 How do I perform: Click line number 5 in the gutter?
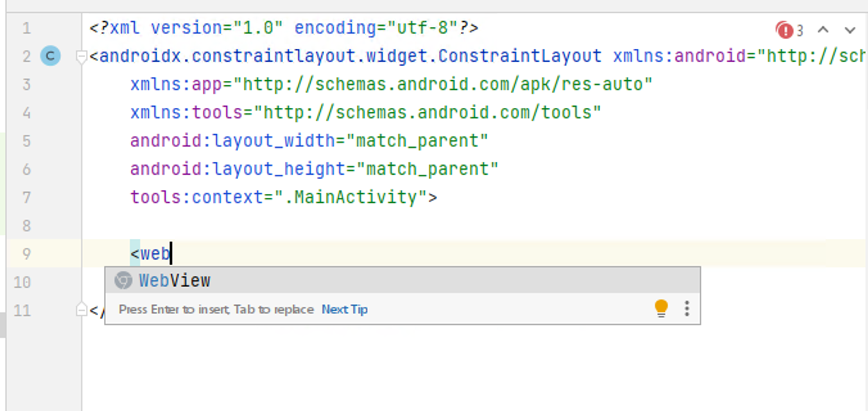[x=26, y=141]
